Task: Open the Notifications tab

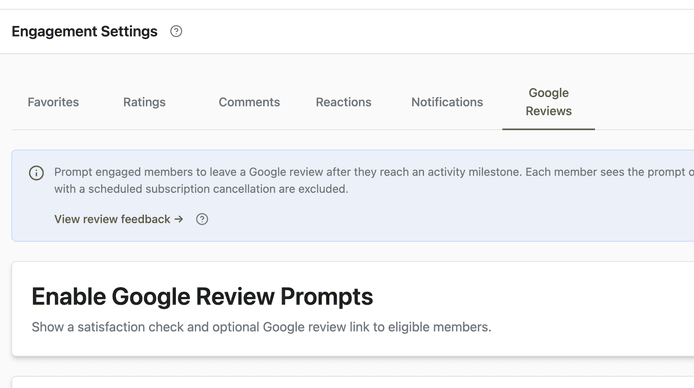Action: [x=447, y=102]
